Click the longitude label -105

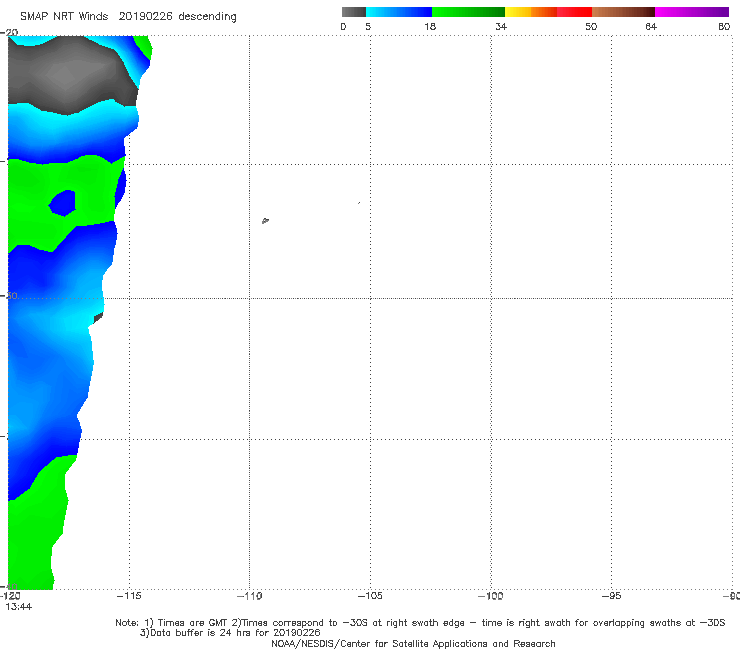coord(370,596)
